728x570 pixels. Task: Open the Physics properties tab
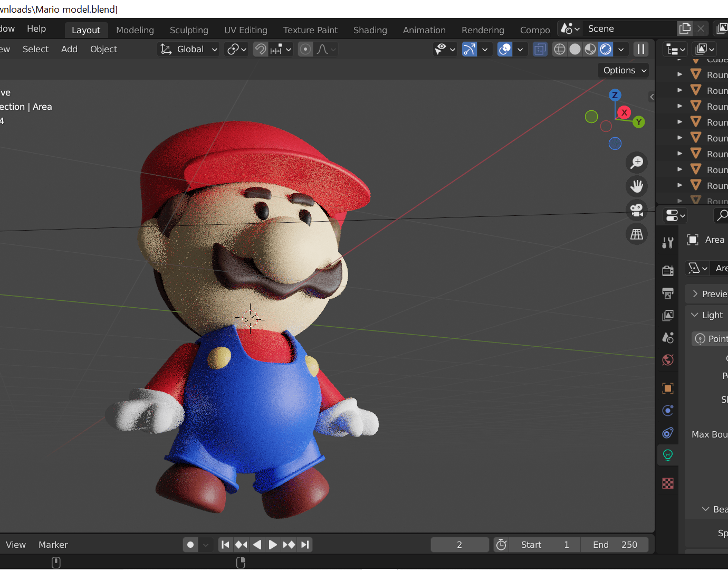pos(668,411)
